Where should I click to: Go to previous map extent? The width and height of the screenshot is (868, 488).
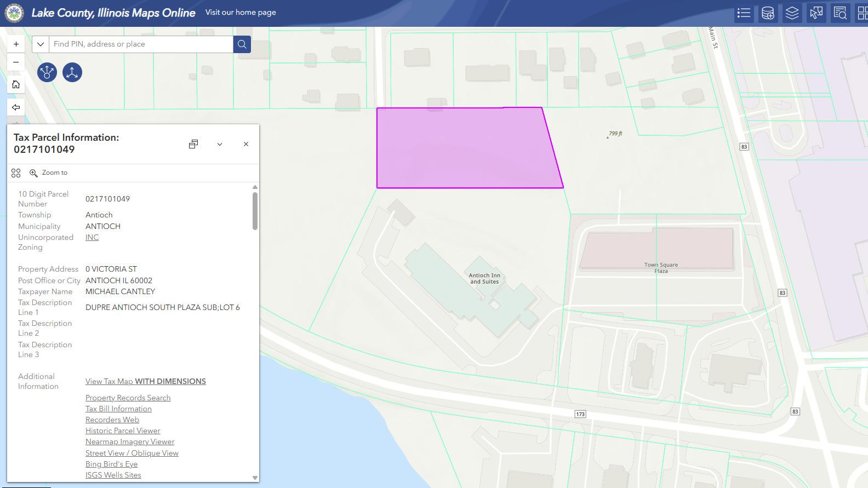pos(16,107)
